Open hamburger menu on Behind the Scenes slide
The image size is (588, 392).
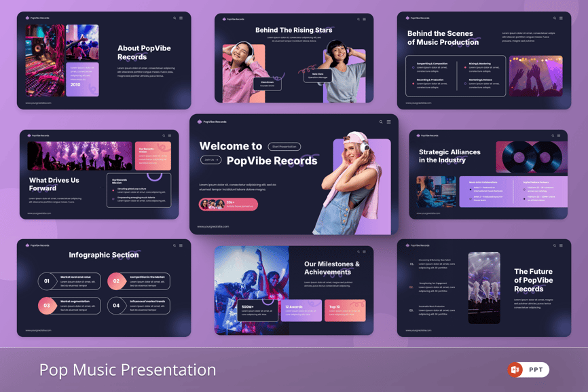(561, 18)
